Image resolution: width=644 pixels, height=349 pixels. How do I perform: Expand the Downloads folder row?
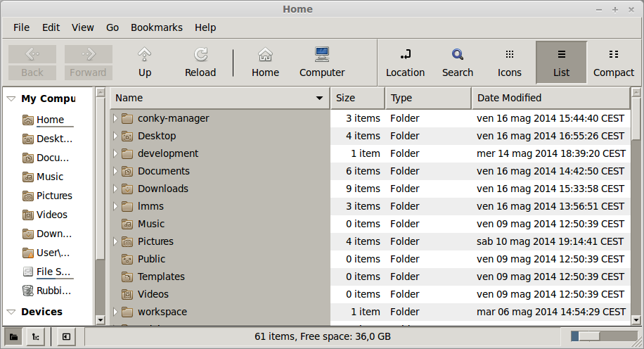115,189
